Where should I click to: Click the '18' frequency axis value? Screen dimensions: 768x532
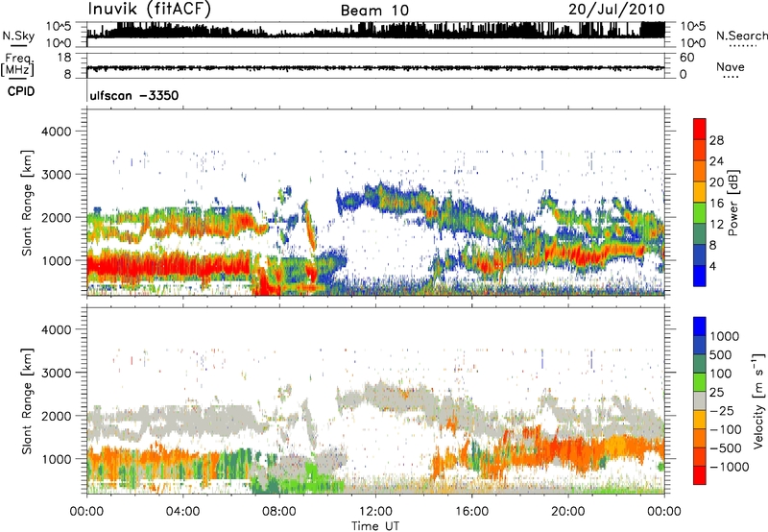[63, 58]
